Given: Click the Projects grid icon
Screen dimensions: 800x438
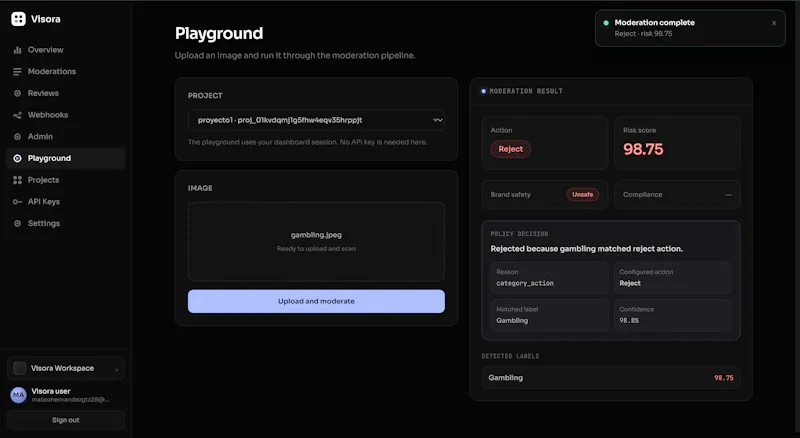Looking at the screenshot, I should click(x=17, y=180).
